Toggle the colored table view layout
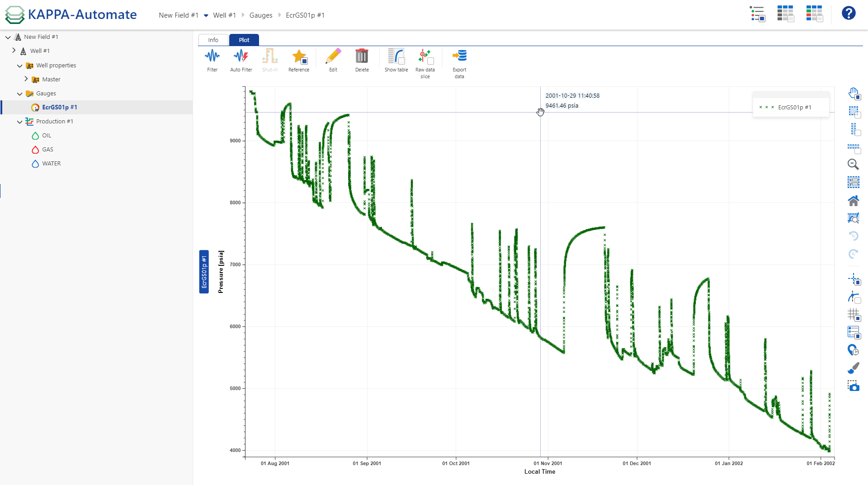The image size is (868, 485). tap(814, 14)
